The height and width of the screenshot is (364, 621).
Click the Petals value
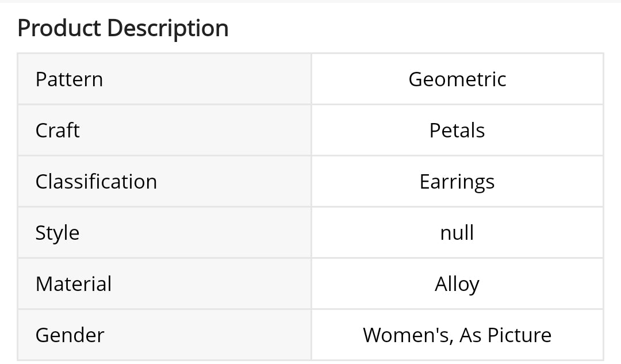[457, 131]
